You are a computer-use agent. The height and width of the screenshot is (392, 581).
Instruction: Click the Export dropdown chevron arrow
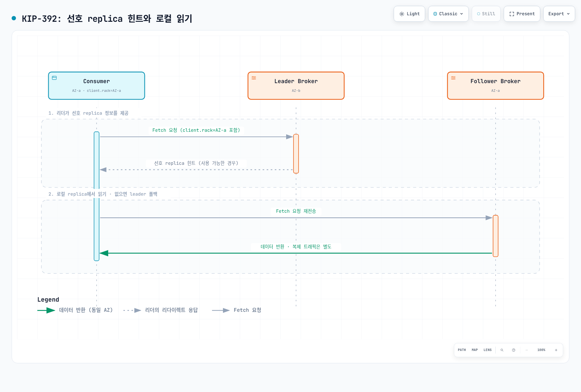pos(568,14)
